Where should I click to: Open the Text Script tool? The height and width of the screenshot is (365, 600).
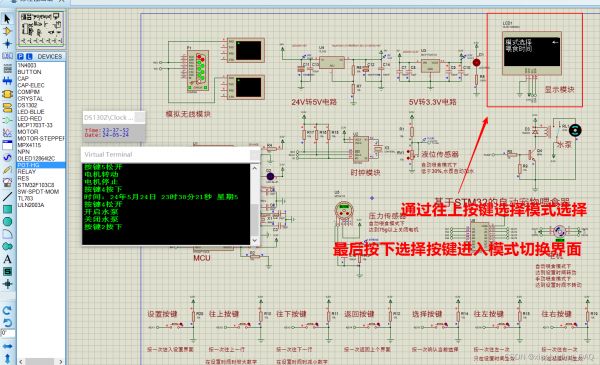[7, 68]
